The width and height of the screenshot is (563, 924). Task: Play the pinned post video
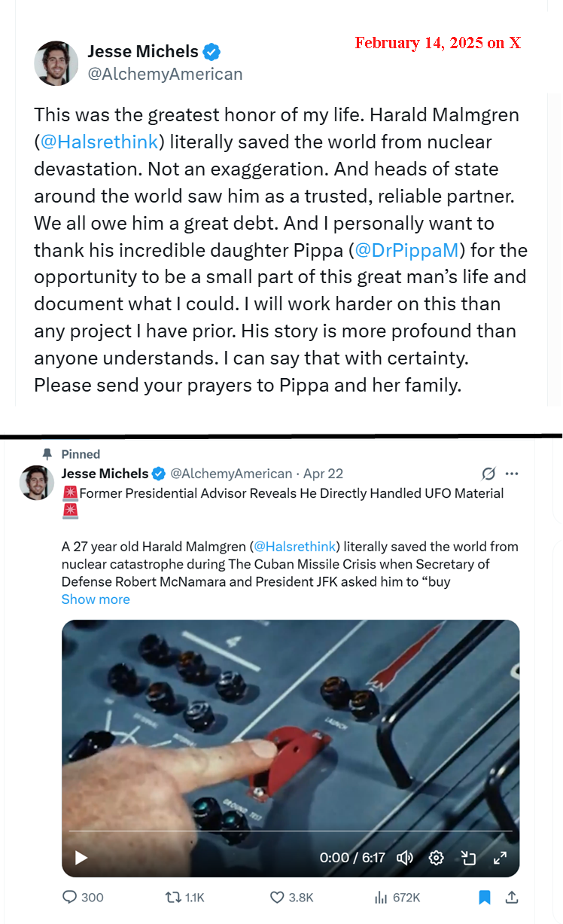click(81, 858)
